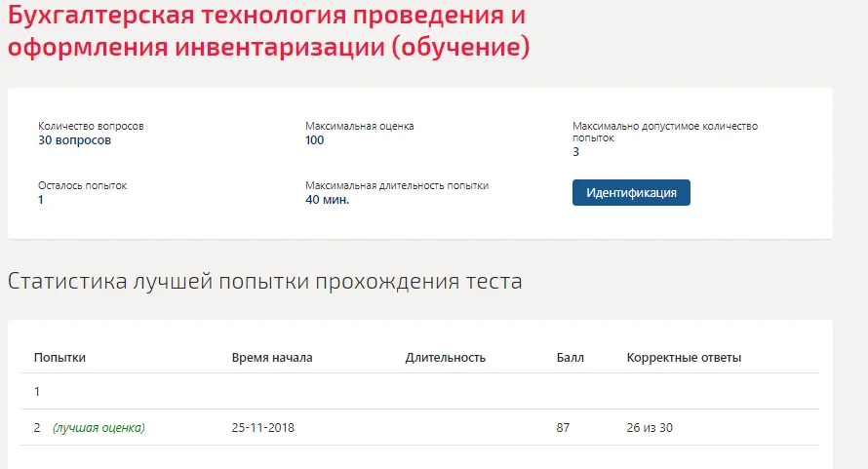The image size is (868, 469).
Task: Click the Максимально допустимое количество попыток label
Action: point(665,132)
